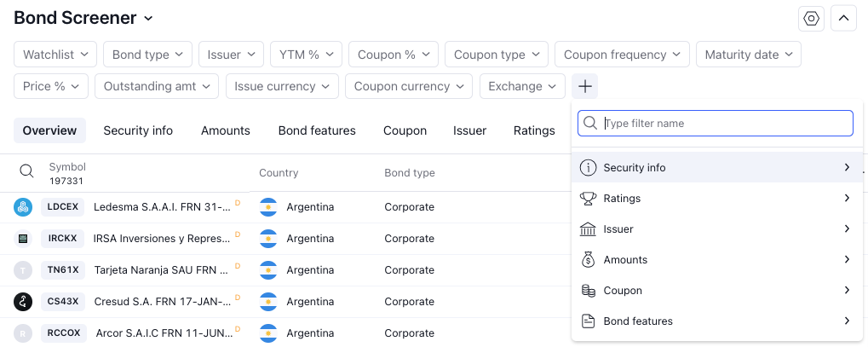
Task: Click the TN61X Tarjeta Naranja logo icon
Action: point(23,270)
